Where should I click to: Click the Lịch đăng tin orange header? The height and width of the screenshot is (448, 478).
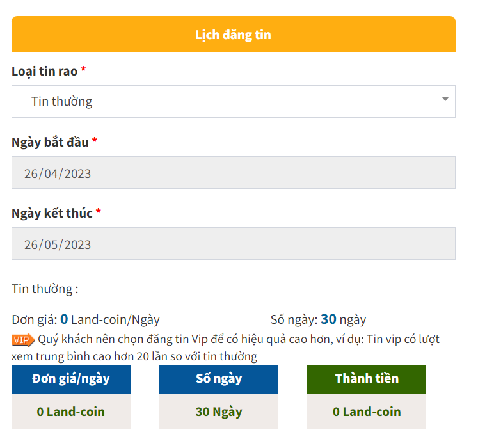coord(234,34)
